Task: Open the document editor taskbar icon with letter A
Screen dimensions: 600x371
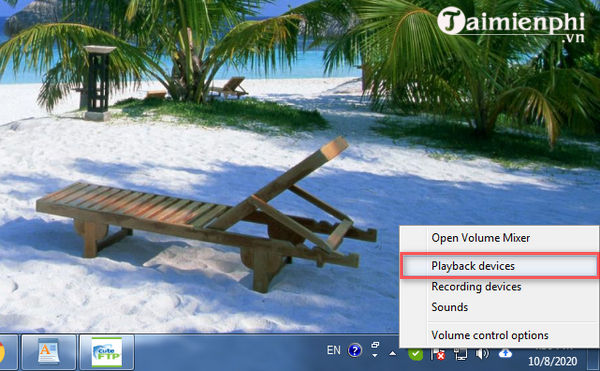Action: (49, 352)
